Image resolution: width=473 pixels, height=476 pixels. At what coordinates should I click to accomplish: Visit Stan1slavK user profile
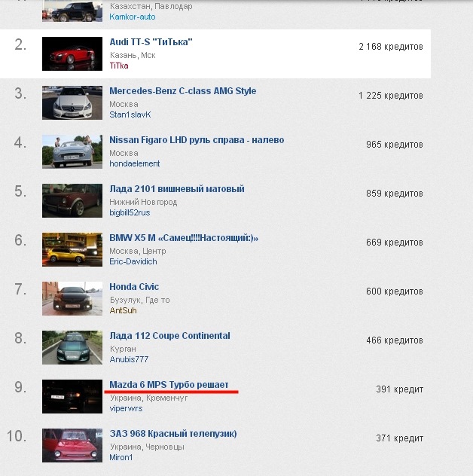tap(130, 114)
